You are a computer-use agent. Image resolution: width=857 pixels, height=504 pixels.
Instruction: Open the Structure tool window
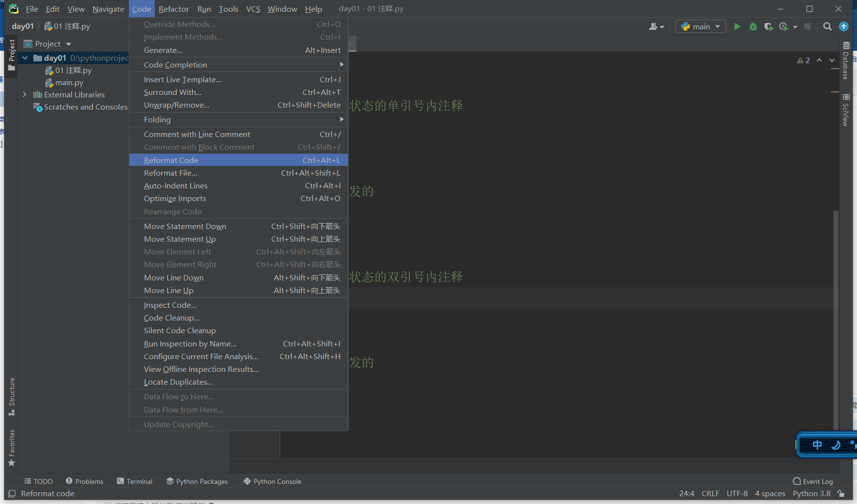[x=12, y=396]
